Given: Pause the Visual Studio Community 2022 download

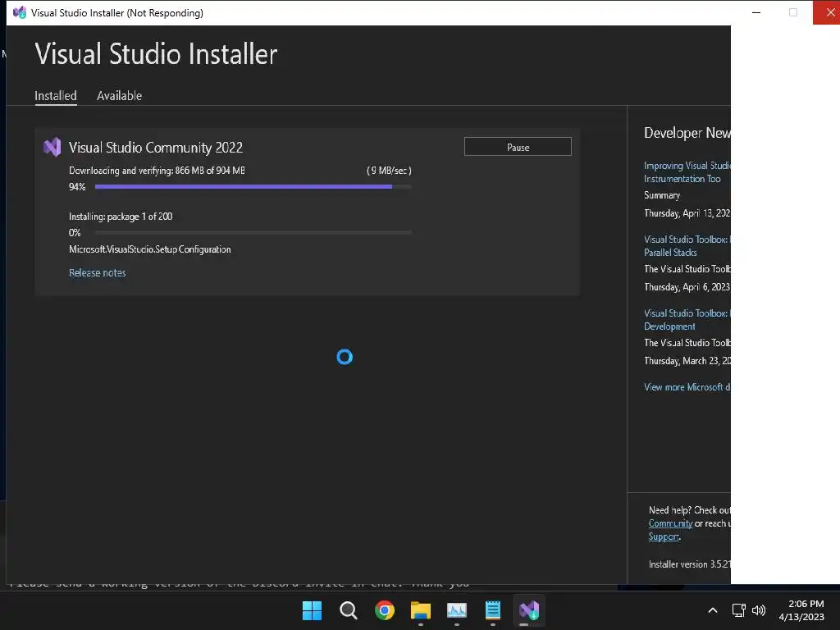Looking at the screenshot, I should (x=518, y=147).
